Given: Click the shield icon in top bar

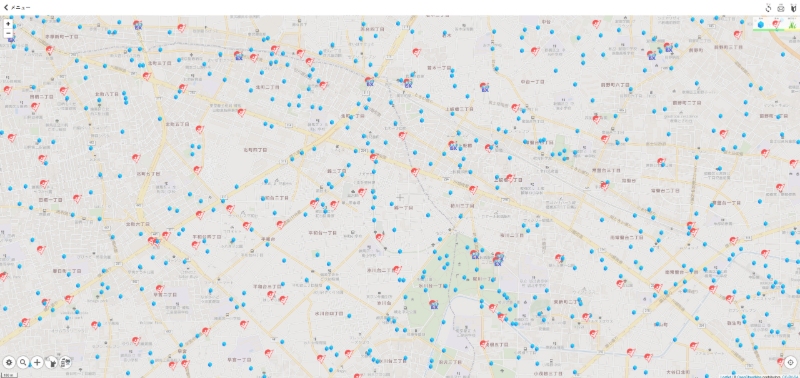Looking at the screenshot, I should 793,8.
